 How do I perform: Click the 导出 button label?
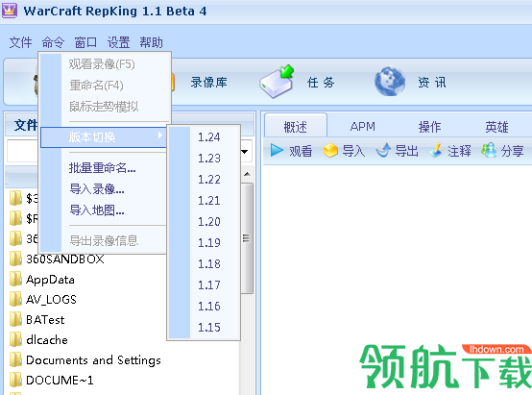406,151
